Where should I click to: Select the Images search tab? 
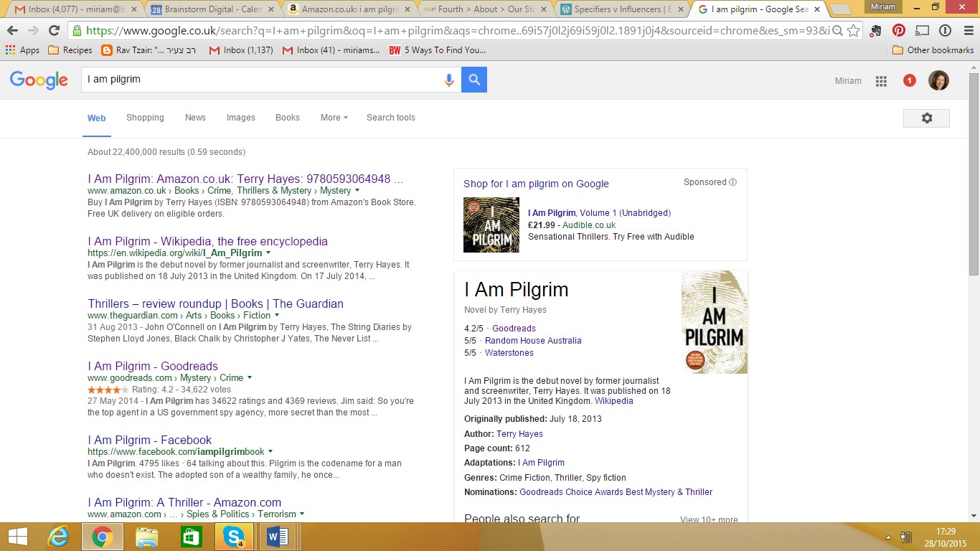pos(241,118)
